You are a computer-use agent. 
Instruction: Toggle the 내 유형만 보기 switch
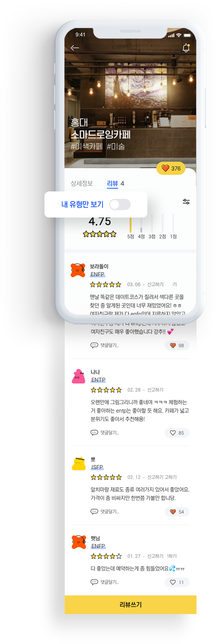(x=120, y=205)
